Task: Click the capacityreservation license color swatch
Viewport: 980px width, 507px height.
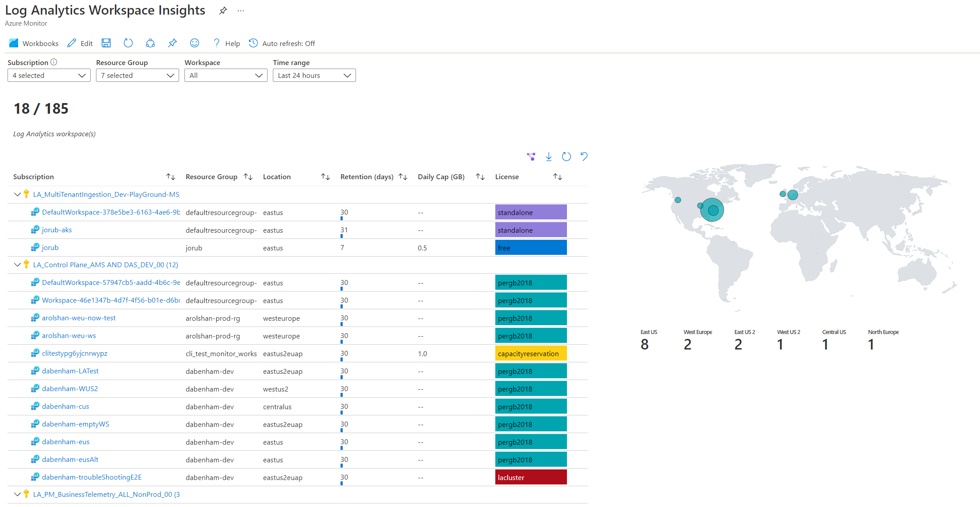Action: pos(531,354)
